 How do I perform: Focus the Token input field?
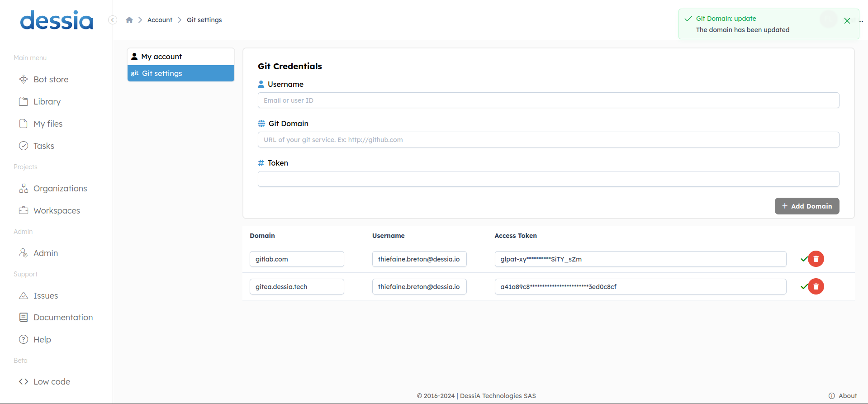548,179
